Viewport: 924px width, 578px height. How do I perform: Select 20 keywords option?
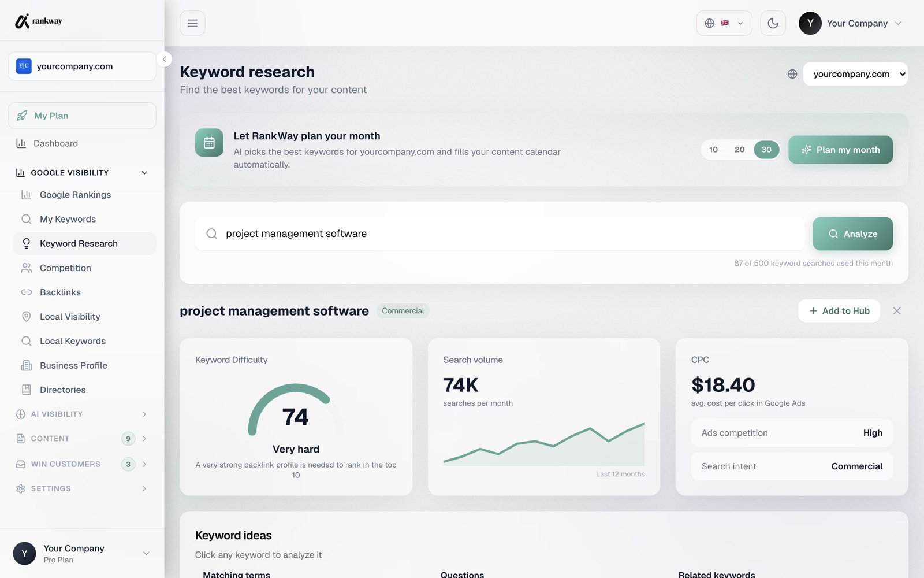pyautogui.click(x=740, y=150)
